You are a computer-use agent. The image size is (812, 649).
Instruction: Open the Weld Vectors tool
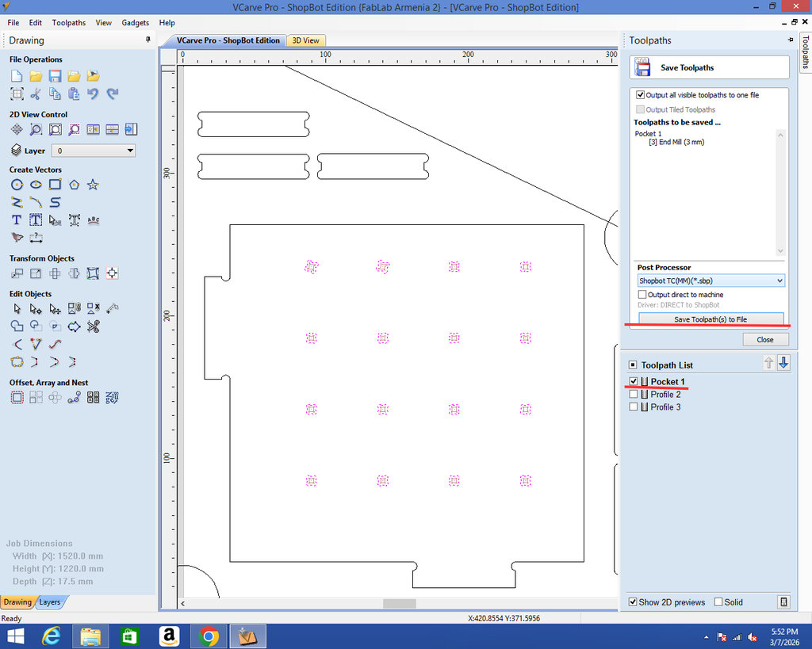[17, 326]
